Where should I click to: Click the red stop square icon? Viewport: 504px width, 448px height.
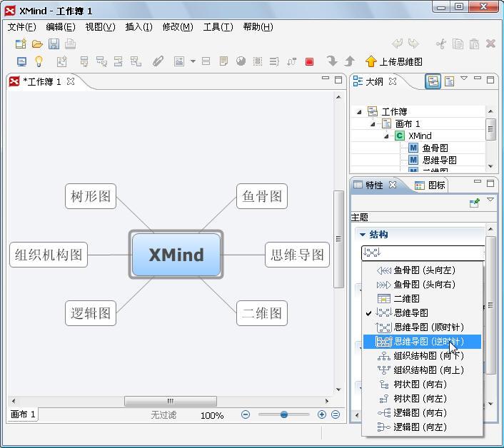pyautogui.click(x=309, y=61)
